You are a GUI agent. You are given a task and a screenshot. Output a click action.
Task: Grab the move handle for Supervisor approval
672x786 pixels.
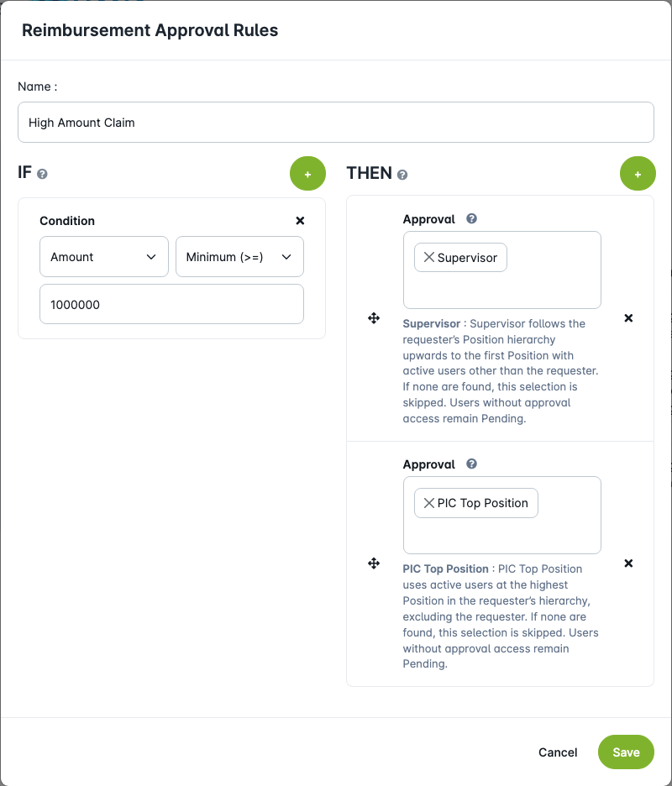(374, 317)
